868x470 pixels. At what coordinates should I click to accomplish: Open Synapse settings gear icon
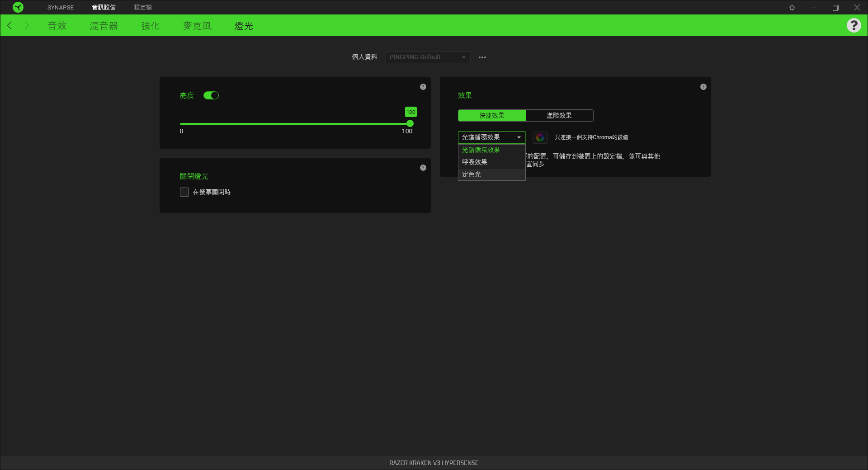click(792, 8)
